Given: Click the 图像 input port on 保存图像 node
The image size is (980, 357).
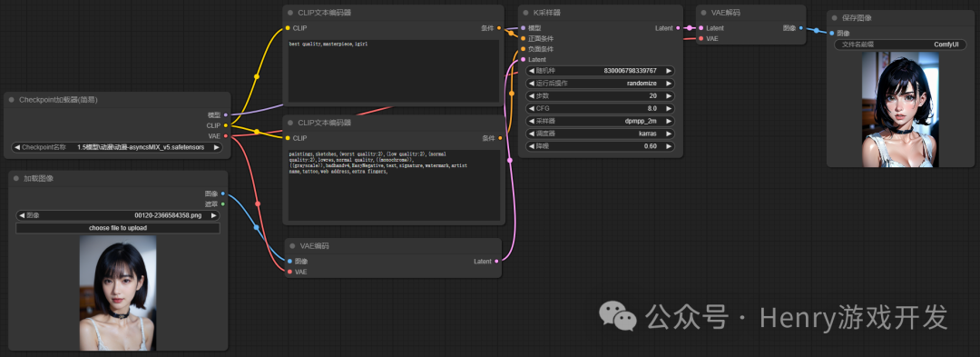Looking at the screenshot, I should (x=832, y=33).
